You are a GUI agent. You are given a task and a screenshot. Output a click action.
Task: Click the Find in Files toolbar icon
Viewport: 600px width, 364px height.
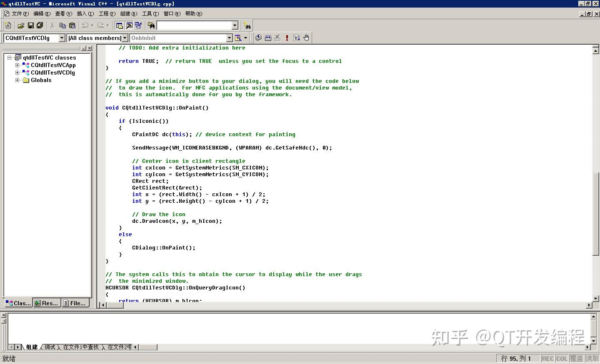point(150,25)
